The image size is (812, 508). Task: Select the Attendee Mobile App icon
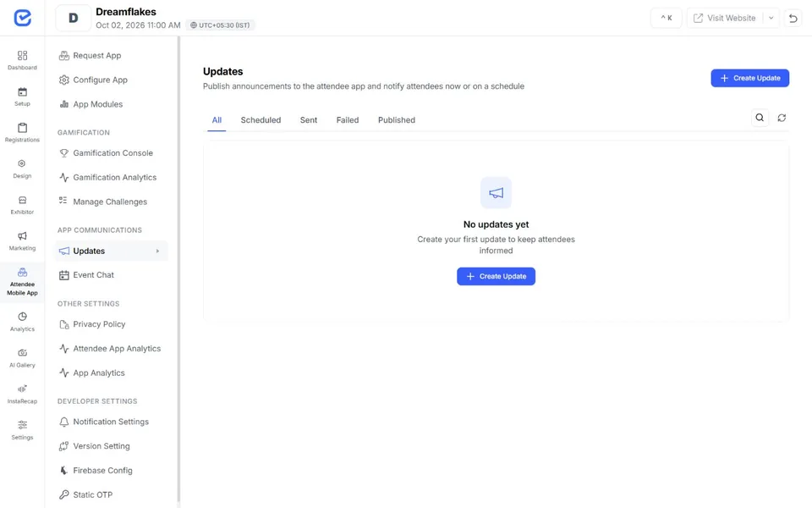22,272
